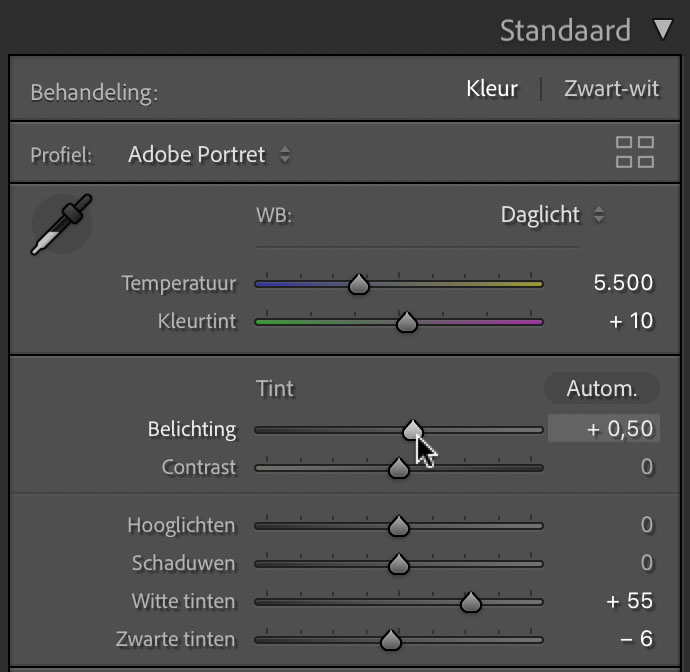Screen dimensions: 690x672
Task: Click the Temperatuur value 5.500
Action: point(623,283)
